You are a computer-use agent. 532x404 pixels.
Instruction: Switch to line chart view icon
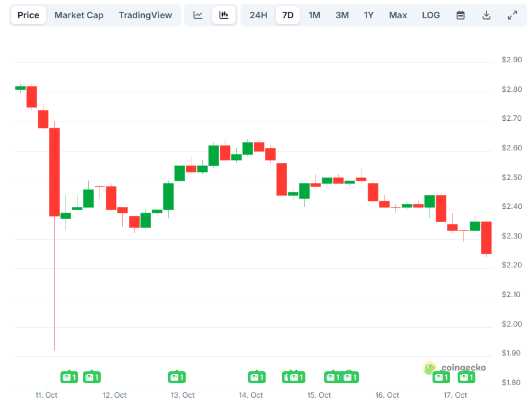(x=198, y=15)
